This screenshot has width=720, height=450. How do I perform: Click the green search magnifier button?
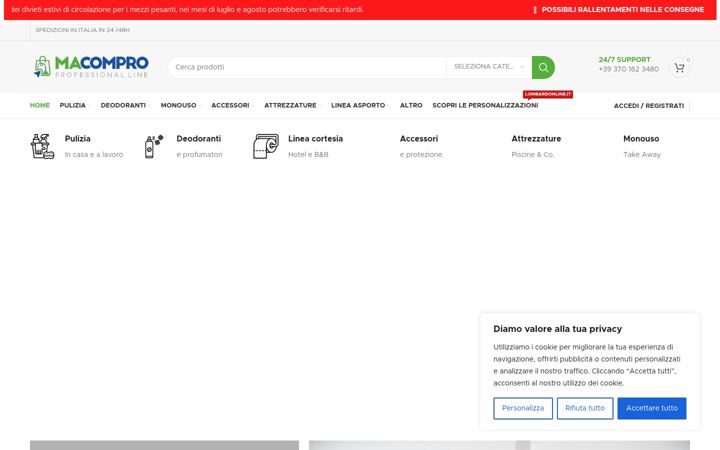[x=543, y=68]
